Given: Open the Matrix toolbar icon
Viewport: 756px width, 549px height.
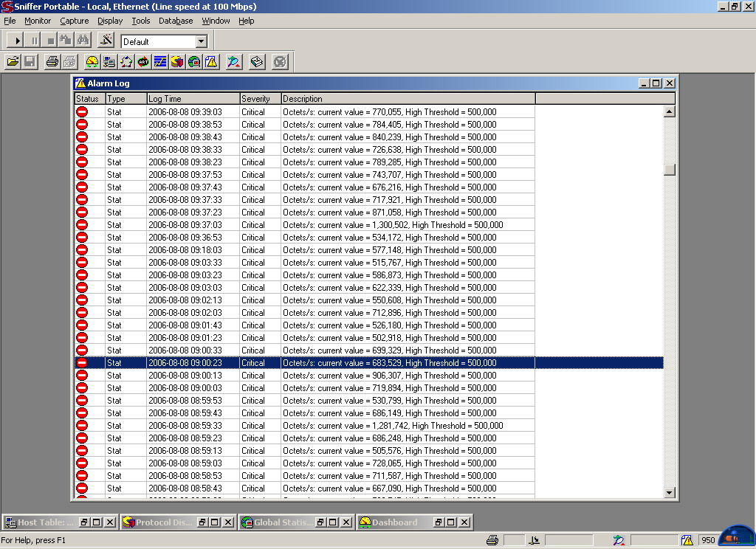Looking at the screenshot, I should (x=126, y=62).
